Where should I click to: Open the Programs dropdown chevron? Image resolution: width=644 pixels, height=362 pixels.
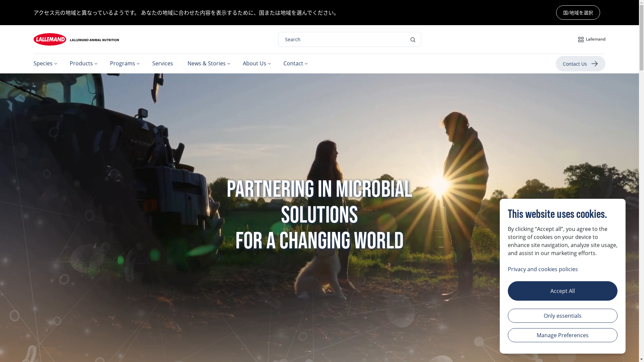click(x=138, y=64)
